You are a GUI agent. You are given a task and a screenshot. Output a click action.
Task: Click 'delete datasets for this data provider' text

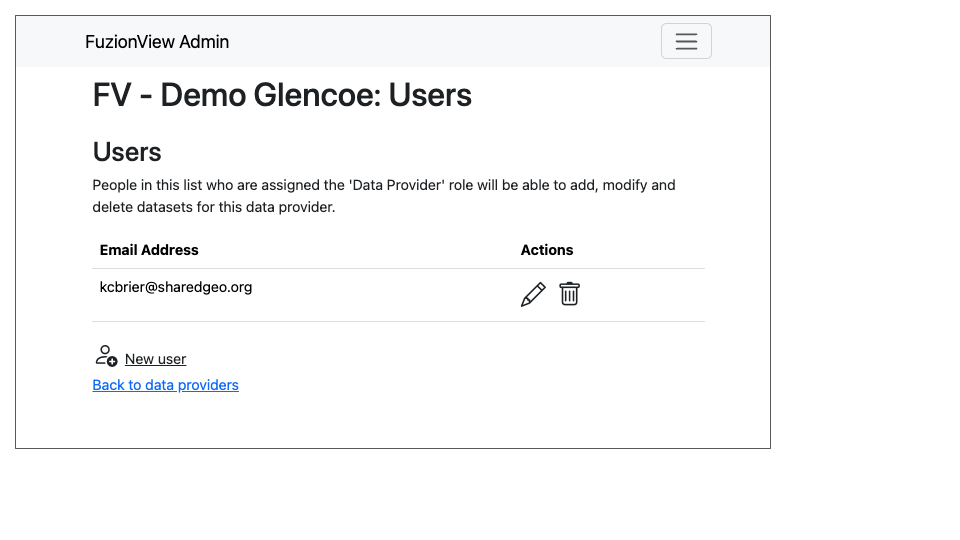pos(214,207)
